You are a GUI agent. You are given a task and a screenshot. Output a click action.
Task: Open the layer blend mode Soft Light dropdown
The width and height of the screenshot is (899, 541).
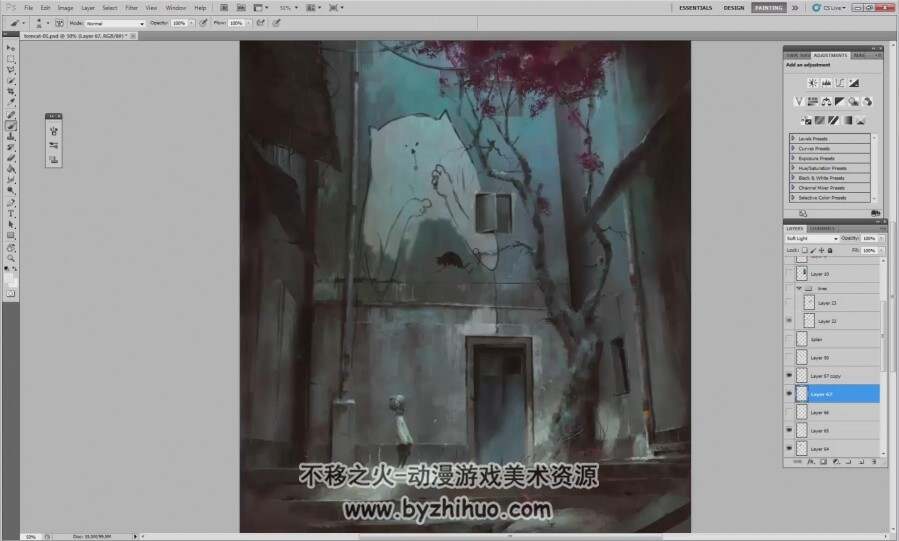[812, 238]
